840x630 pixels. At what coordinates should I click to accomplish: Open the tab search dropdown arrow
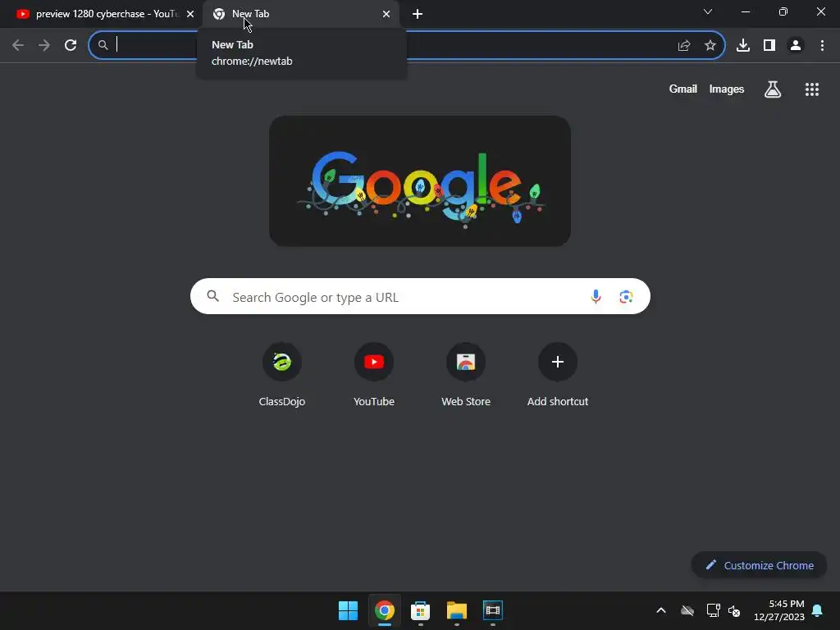click(x=708, y=11)
